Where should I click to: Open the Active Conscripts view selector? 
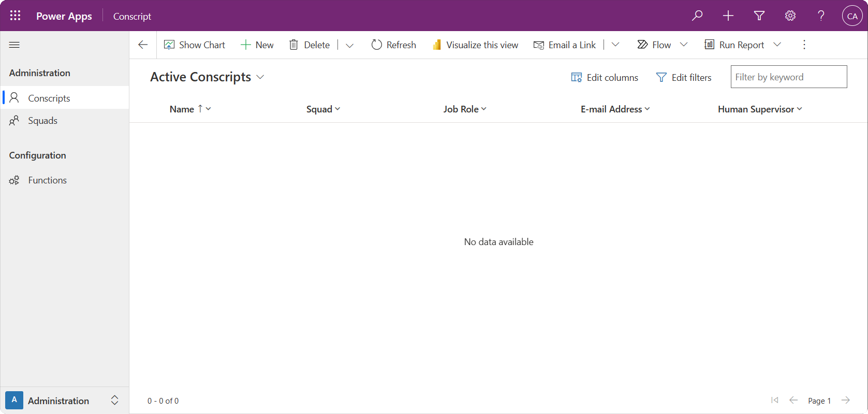pyautogui.click(x=207, y=77)
